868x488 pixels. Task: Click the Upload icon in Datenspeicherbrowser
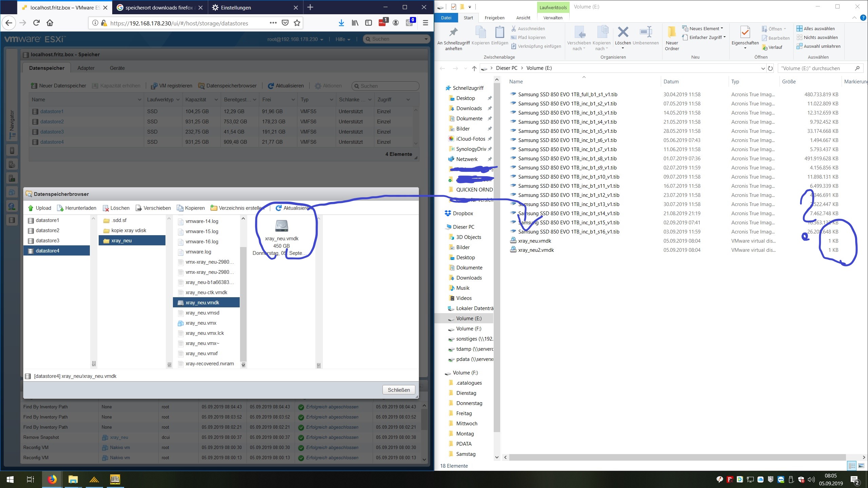pos(31,208)
